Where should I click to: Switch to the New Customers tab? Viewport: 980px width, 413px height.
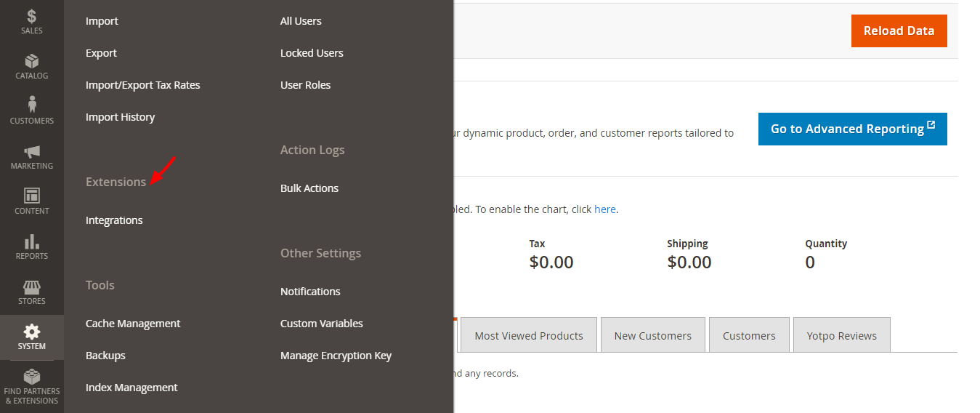pos(652,335)
